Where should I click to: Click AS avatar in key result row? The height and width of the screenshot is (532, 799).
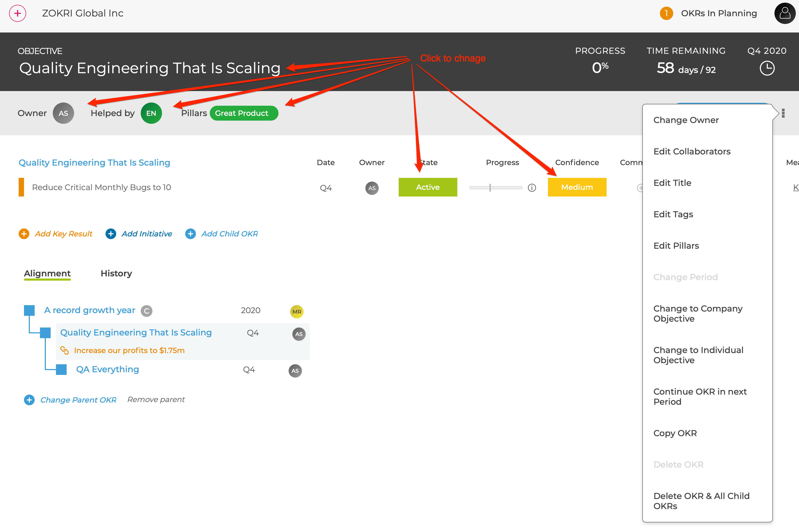372,188
